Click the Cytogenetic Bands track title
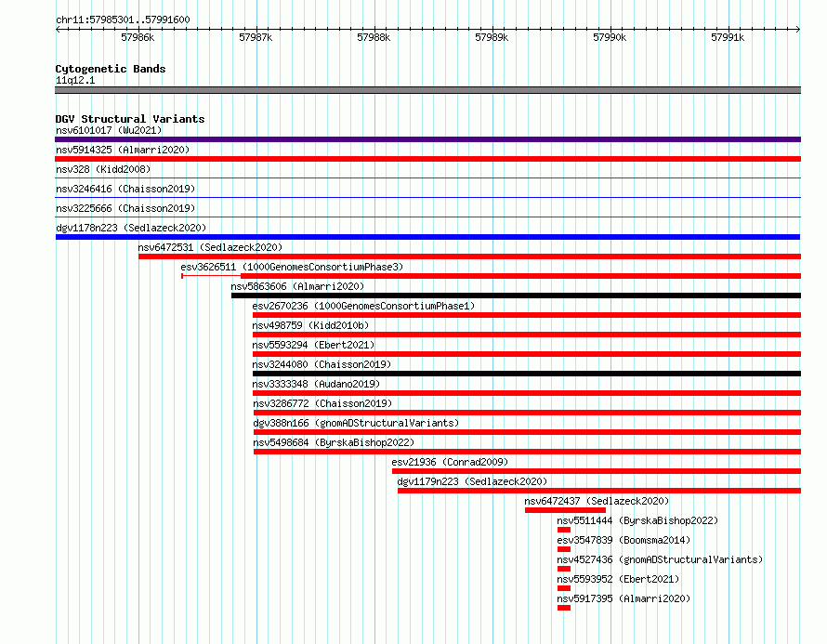This screenshot has height=644, width=827. (x=111, y=69)
